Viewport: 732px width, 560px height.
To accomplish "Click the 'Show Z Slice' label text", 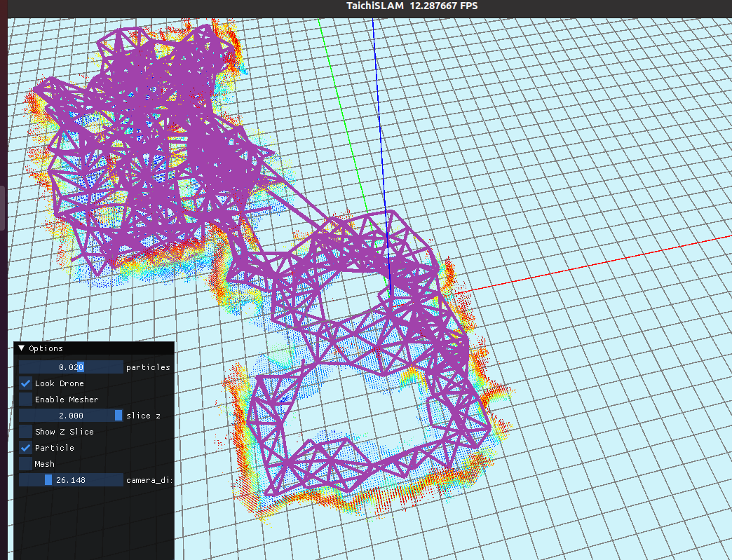I will click(65, 432).
